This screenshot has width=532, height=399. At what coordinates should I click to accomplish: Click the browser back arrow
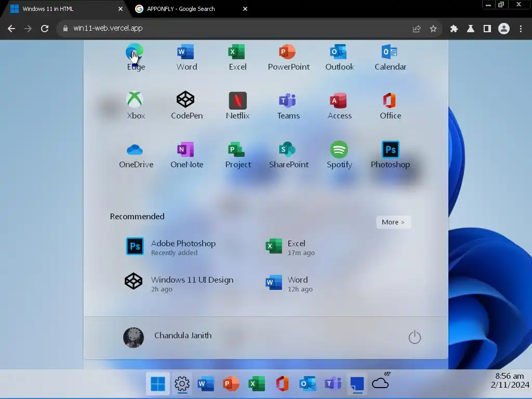11,29
